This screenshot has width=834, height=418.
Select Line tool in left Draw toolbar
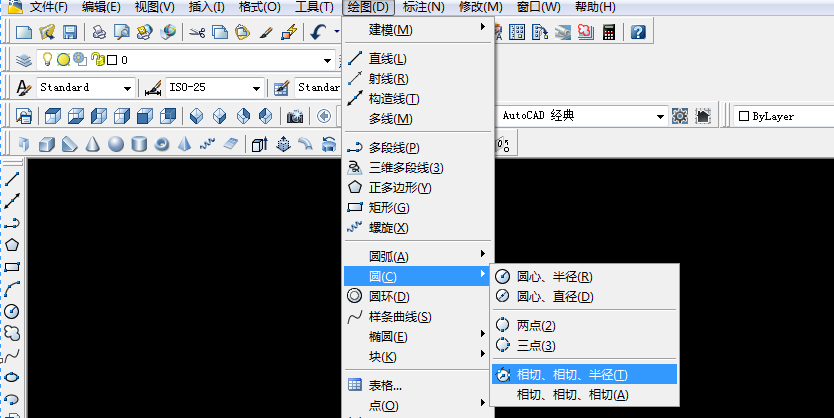pyautogui.click(x=12, y=179)
